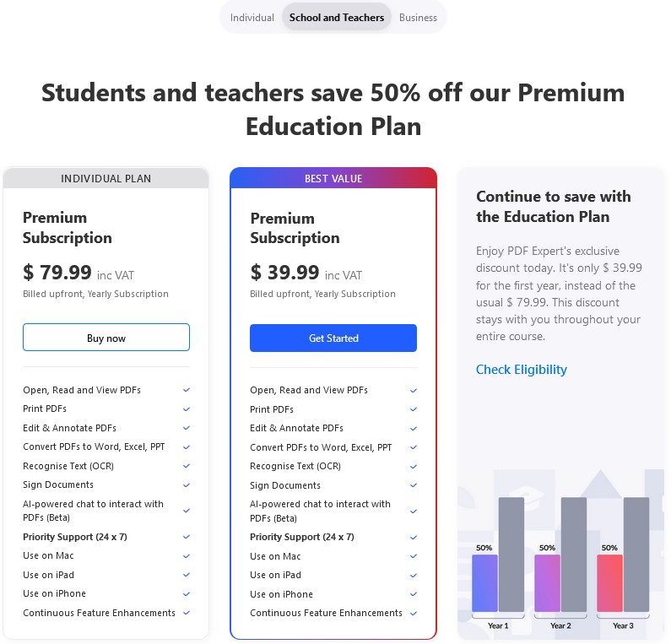The width and height of the screenshot is (671, 644).
Task: Select the School and Teachers tab
Action: click(x=337, y=18)
